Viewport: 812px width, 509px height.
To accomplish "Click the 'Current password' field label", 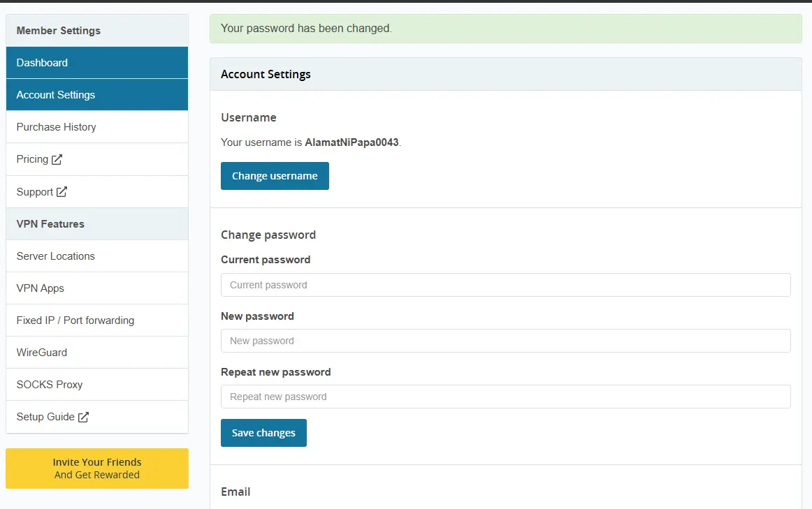I will pyautogui.click(x=266, y=260).
